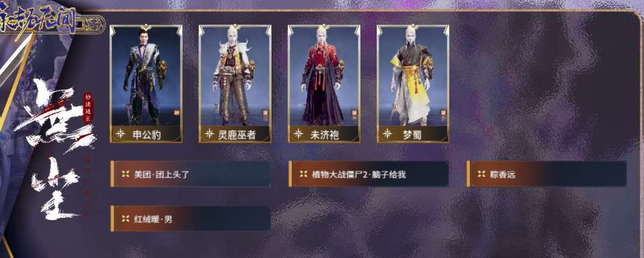The width and height of the screenshot is (644, 258).
Task: Select the 灵鹿巫者 skin portrait
Action: point(235,84)
